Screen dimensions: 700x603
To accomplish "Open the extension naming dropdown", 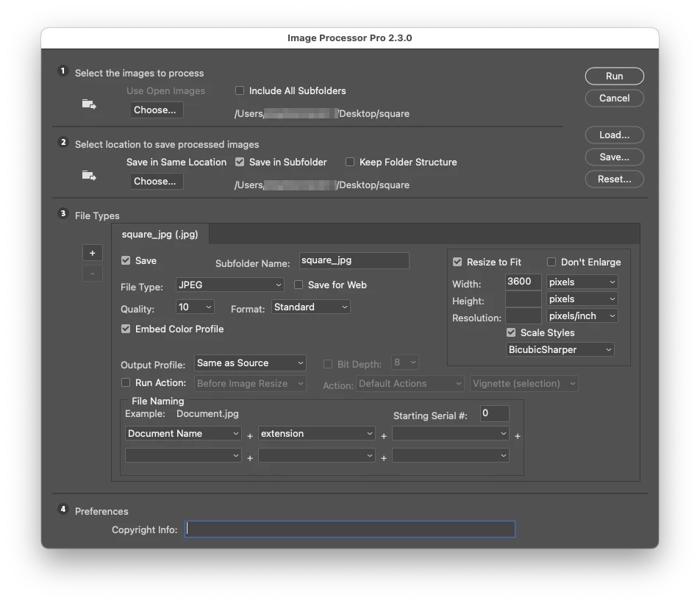I will (316, 433).
